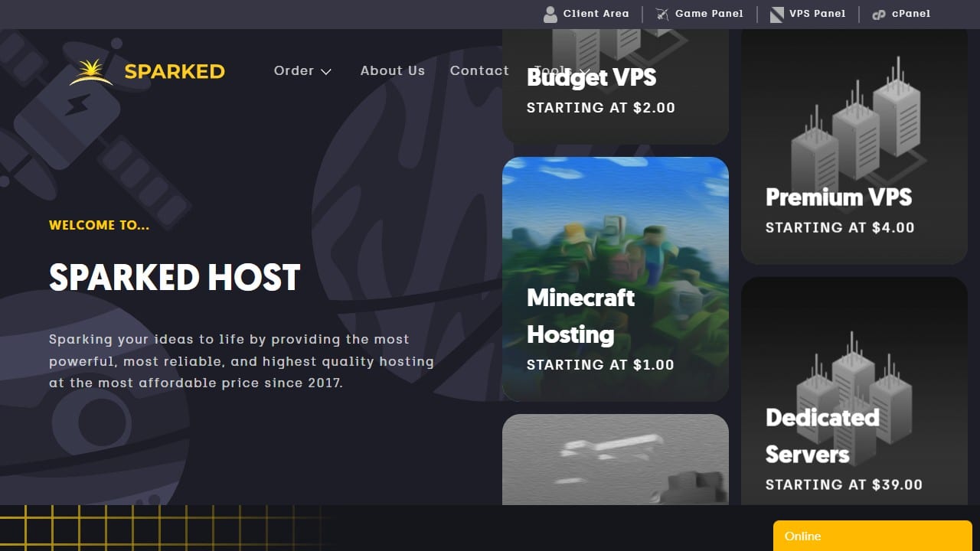Click the 'STARTING AT $39.00' price text
Screen dimensions: 980x551
(x=844, y=484)
